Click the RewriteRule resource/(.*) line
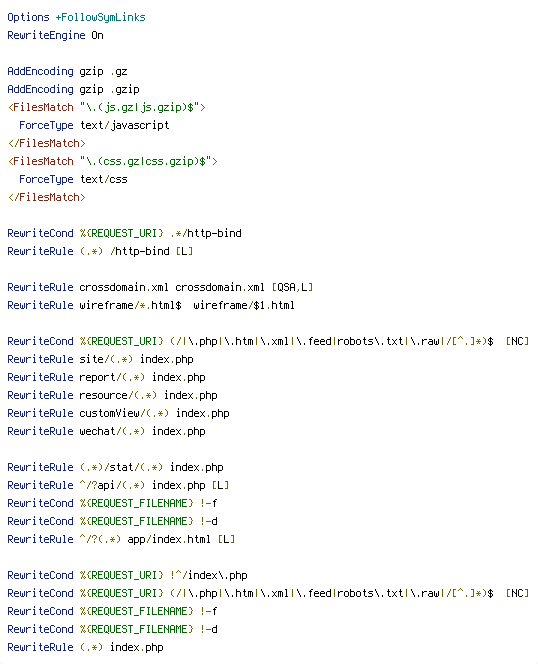538x664 pixels. 112,395
